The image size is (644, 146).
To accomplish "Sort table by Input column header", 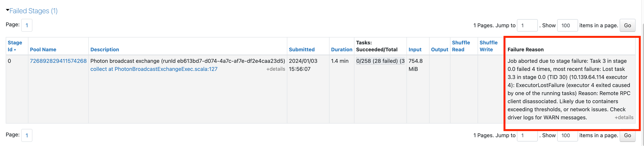I will (x=415, y=49).
